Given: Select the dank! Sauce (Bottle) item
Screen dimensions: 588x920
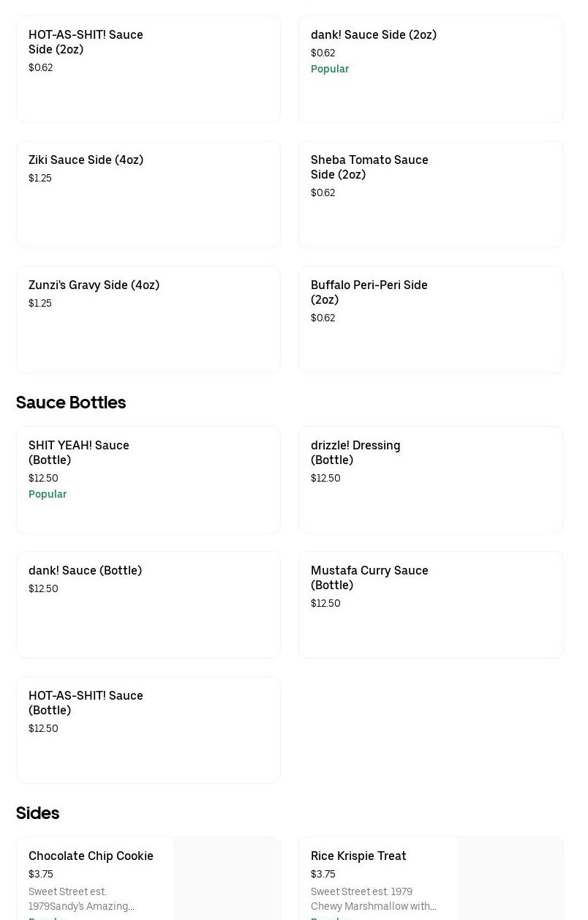Looking at the screenshot, I should pos(148,605).
